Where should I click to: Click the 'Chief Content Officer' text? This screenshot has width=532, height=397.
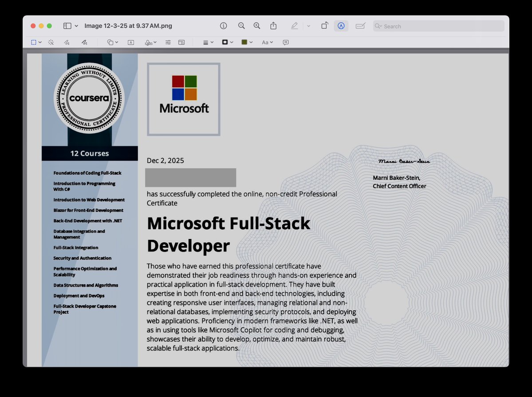[399, 186]
